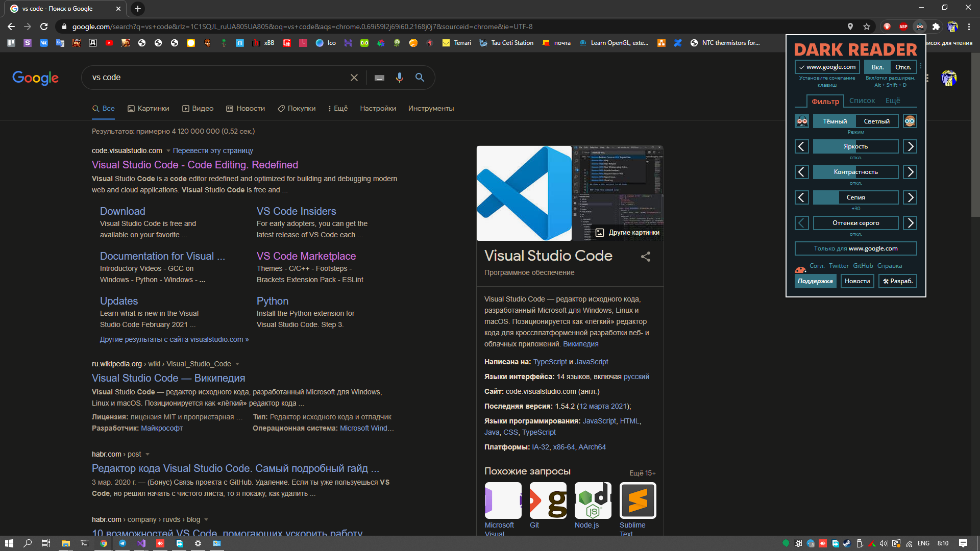Click the Сепия slider bar
This screenshot has width=980, height=551.
point(856,197)
